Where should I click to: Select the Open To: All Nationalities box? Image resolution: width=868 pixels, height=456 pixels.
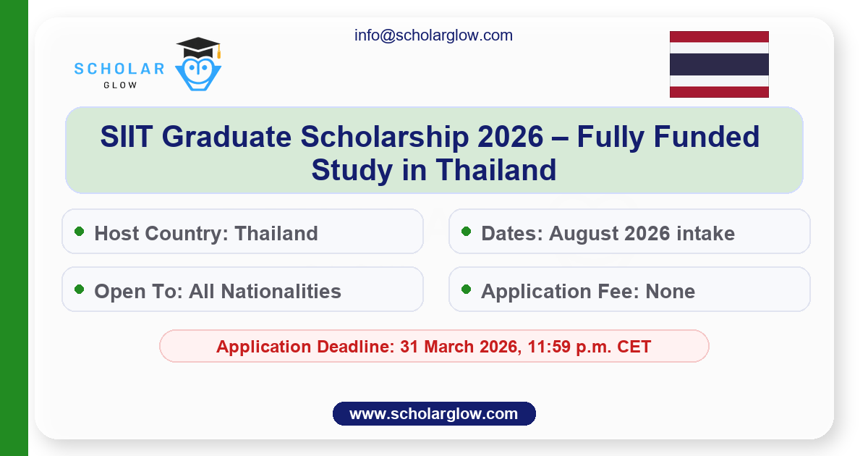point(242,290)
